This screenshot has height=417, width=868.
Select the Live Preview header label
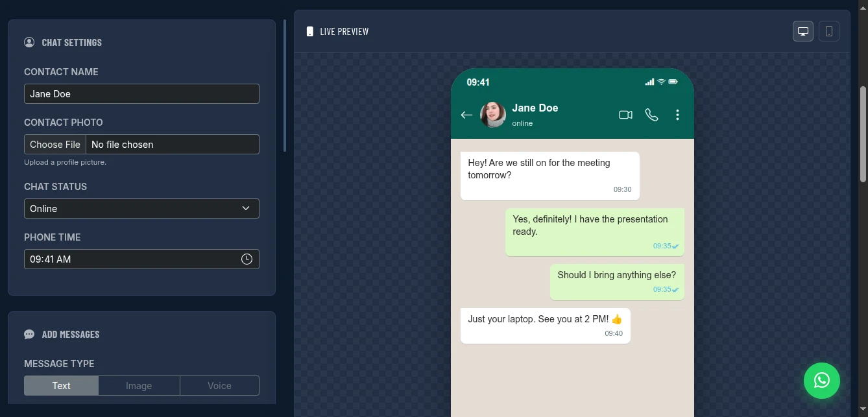coord(344,31)
